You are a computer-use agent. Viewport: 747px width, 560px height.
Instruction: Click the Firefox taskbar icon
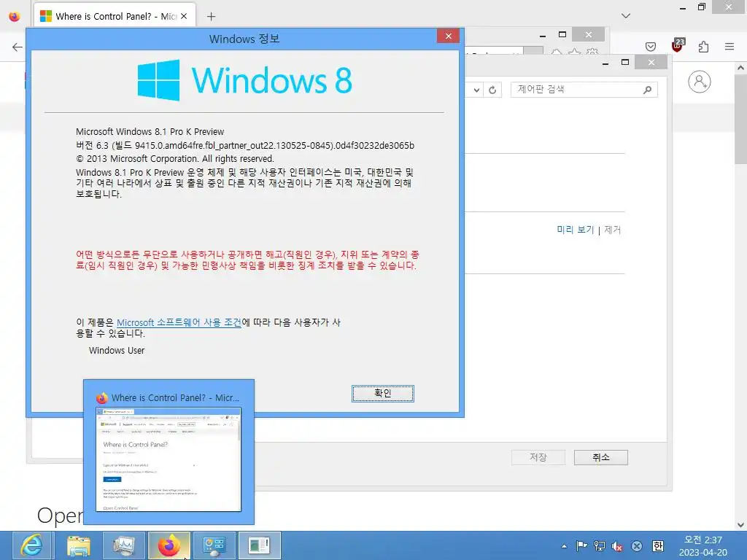point(169,545)
